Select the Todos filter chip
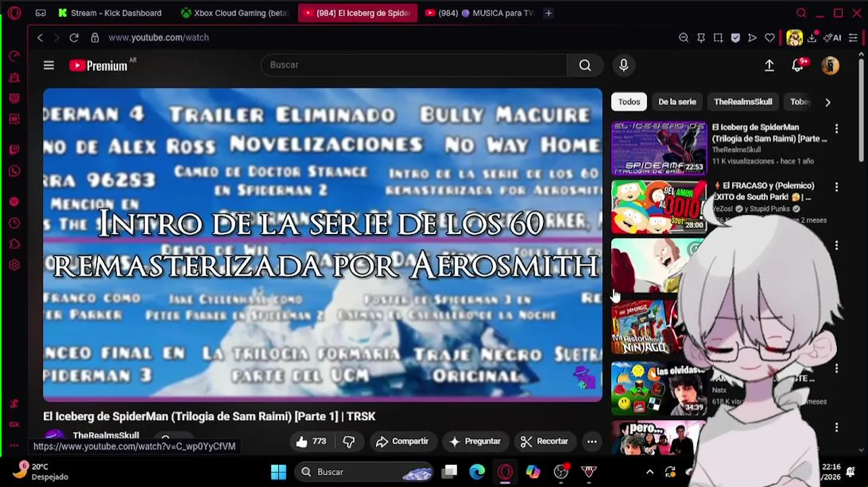The height and width of the screenshot is (487, 868). click(x=629, y=101)
